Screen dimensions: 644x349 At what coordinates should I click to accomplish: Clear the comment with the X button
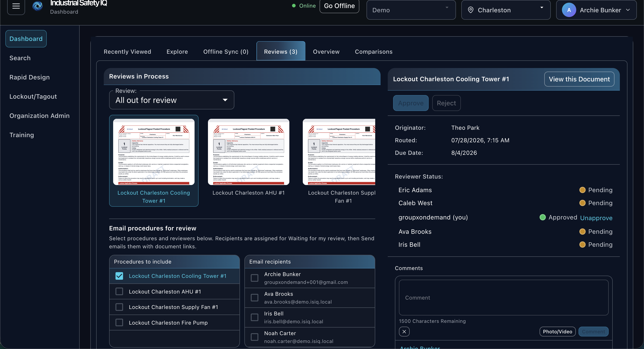404,332
